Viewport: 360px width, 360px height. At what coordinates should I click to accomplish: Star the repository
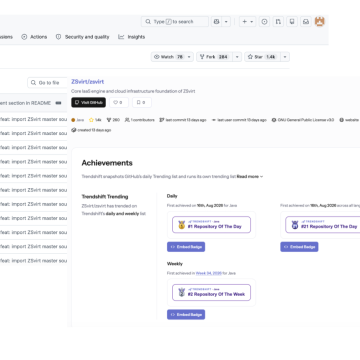(x=262, y=57)
